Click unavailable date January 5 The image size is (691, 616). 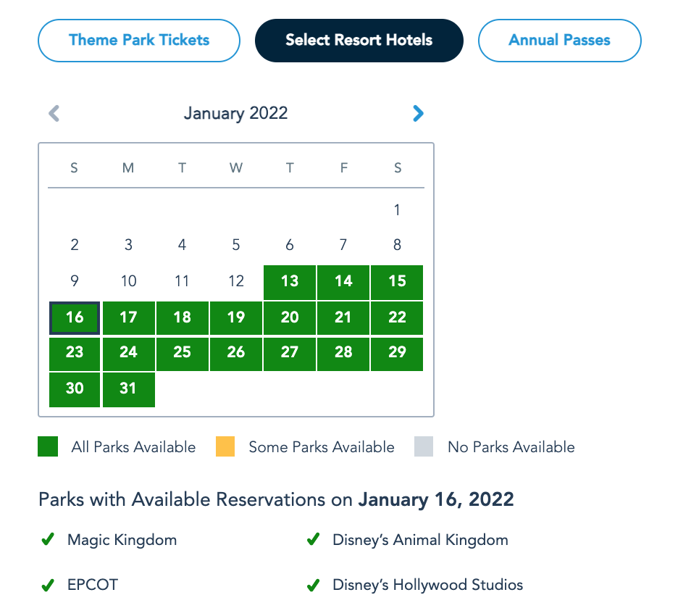[236, 245]
